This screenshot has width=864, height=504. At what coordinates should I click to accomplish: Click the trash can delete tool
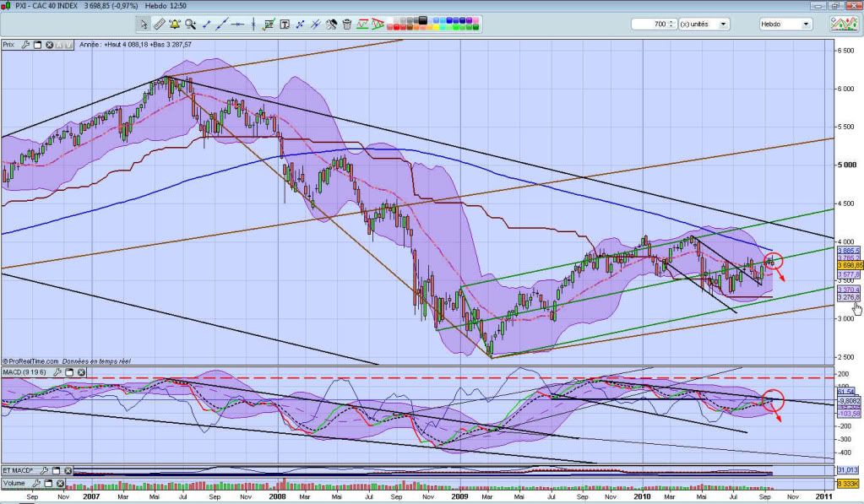(x=347, y=24)
